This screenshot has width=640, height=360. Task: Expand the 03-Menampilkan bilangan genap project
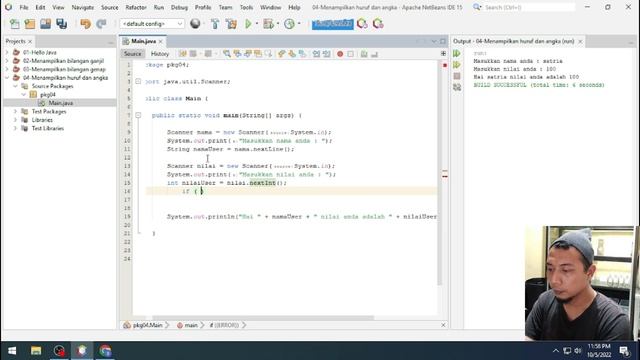[7, 69]
